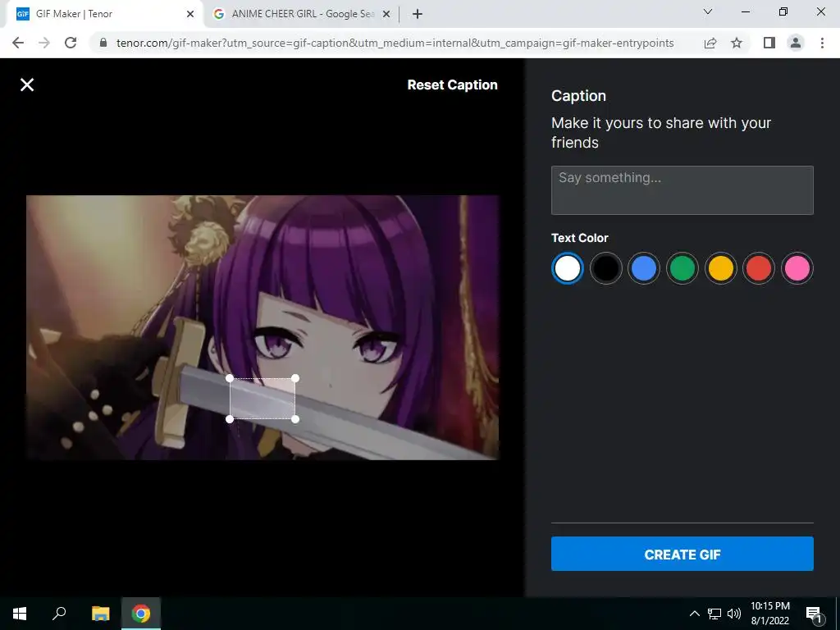Open the notification center icon

point(814,614)
